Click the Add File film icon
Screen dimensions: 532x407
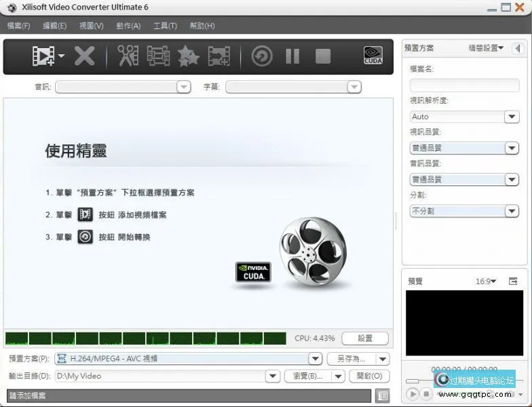(43, 56)
